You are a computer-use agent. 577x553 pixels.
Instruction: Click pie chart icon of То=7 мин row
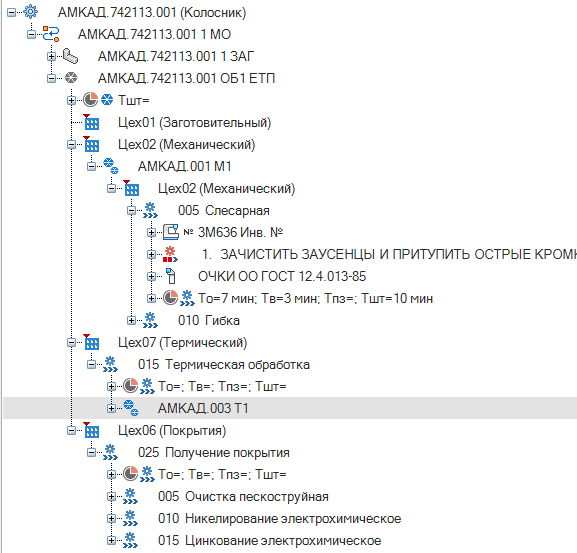coord(171,298)
